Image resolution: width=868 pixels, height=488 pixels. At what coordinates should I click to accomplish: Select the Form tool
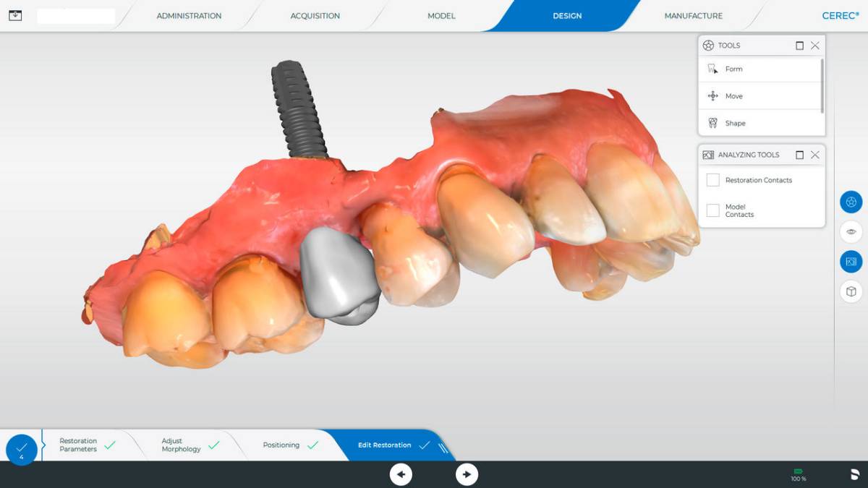click(733, 69)
